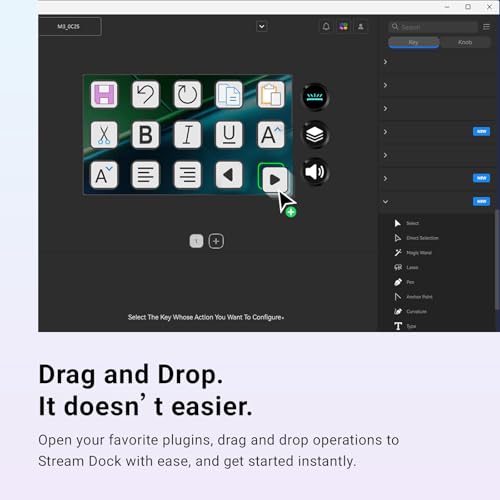
Task: Switch to the Knob tab
Action: coord(465,42)
